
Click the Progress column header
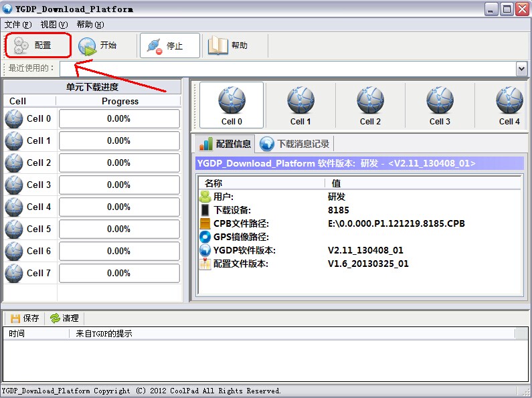tap(120, 102)
